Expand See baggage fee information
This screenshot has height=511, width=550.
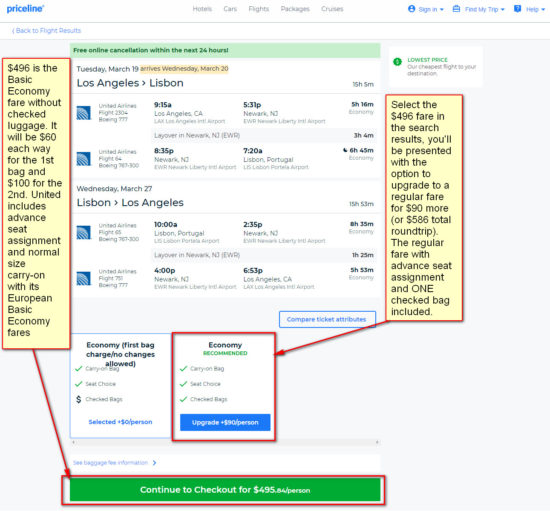(115, 463)
